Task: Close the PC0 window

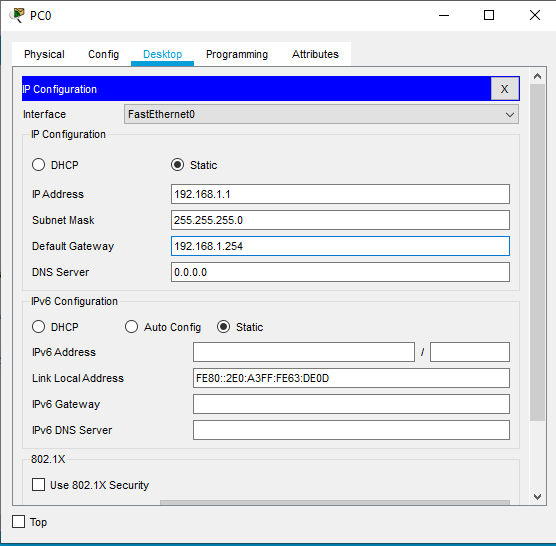Action: coord(535,15)
